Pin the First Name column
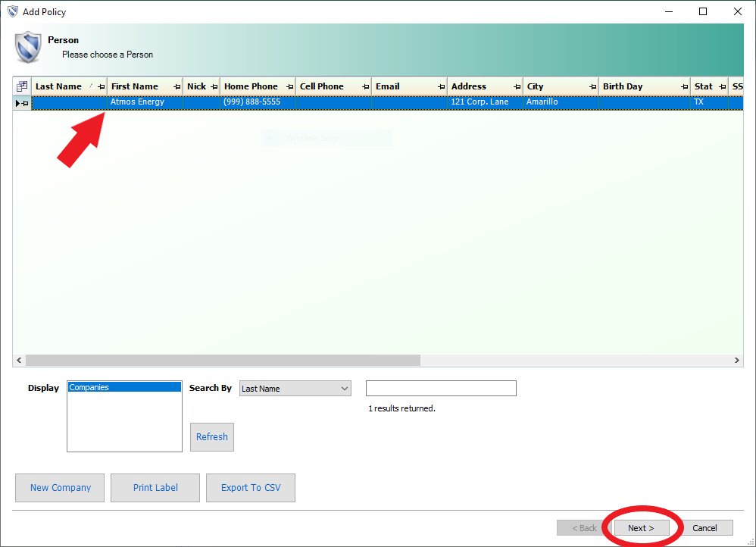 pyautogui.click(x=177, y=86)
